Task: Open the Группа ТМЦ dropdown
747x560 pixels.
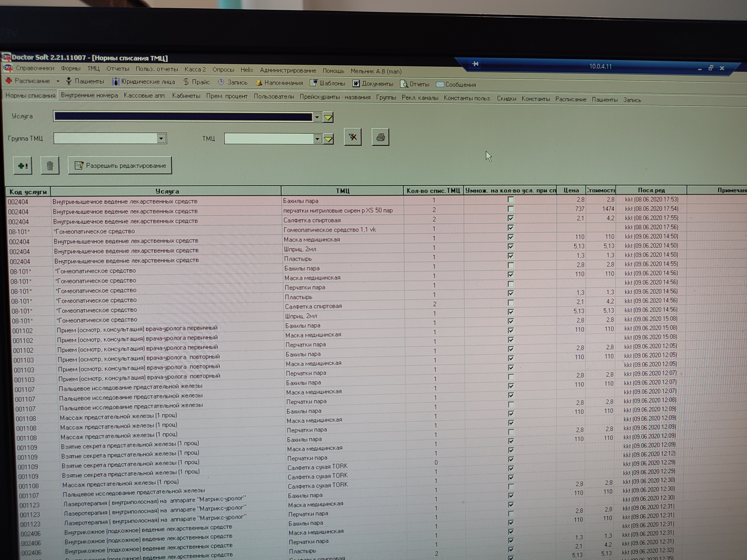Action: pos(161,138)
